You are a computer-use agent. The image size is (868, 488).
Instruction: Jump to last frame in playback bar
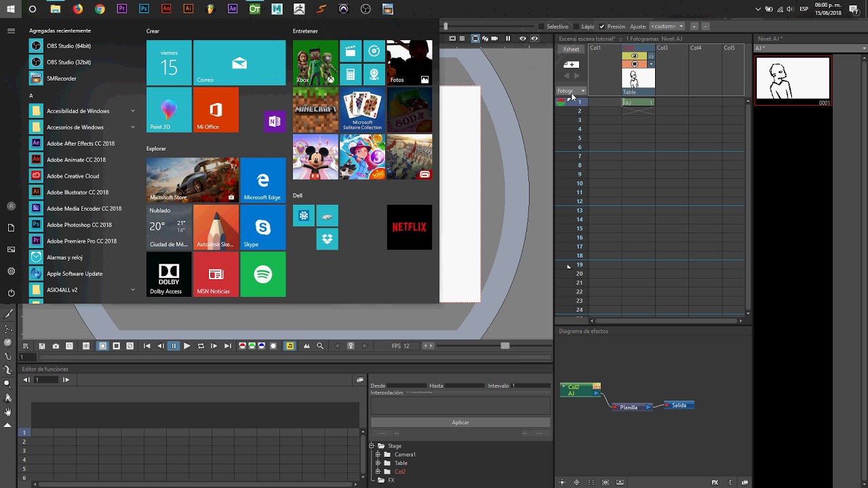228,346
